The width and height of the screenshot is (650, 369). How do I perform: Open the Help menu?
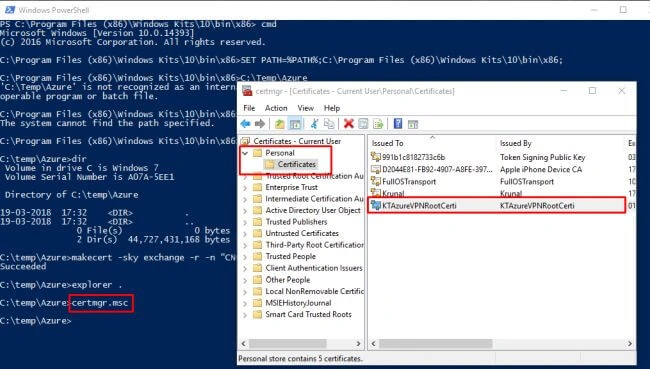pyautogui.click(x=332, y=108)
